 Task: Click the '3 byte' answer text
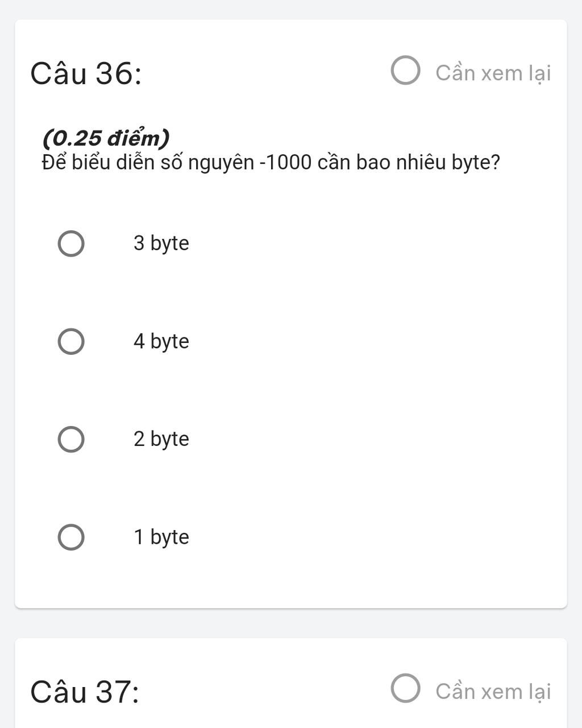(x=161, y=243)
